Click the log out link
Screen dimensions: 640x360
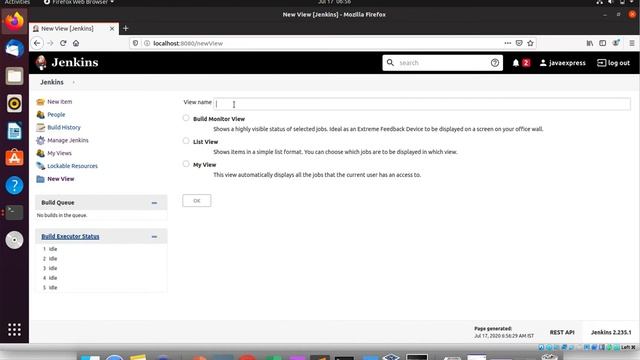click(x=613, y=63)
